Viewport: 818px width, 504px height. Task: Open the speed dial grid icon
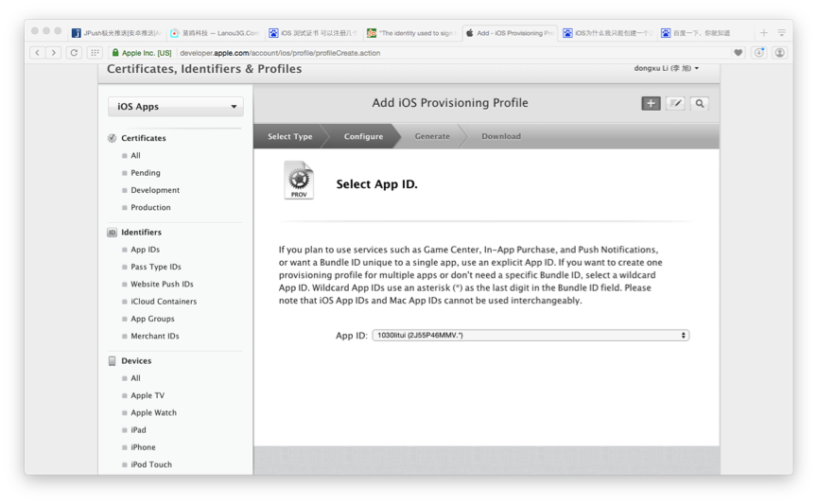click(x=95, y=53)
